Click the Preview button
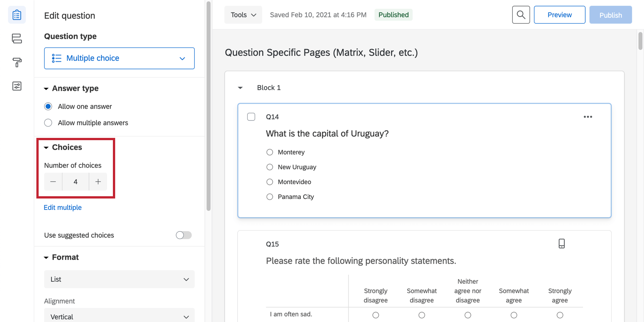Viewport: 644px width, 322px height. click(559, 15)
